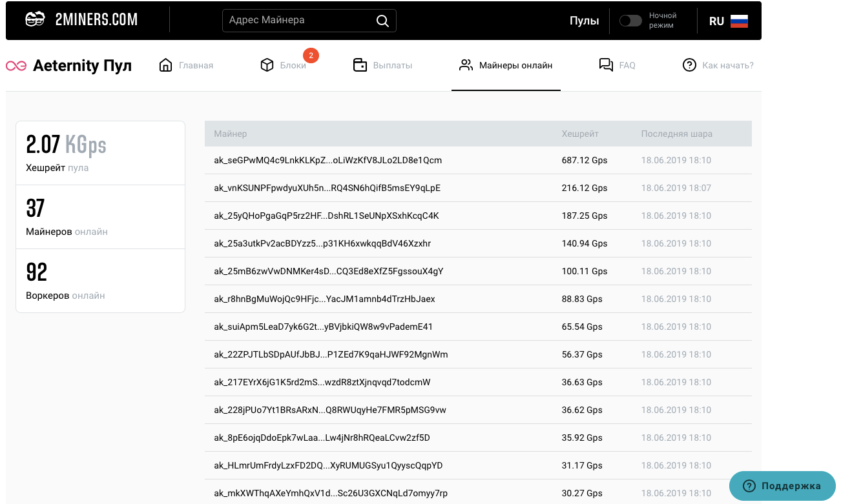Click the question mark Как начать icon
The image size is (841, 504).
click(689, 65)
